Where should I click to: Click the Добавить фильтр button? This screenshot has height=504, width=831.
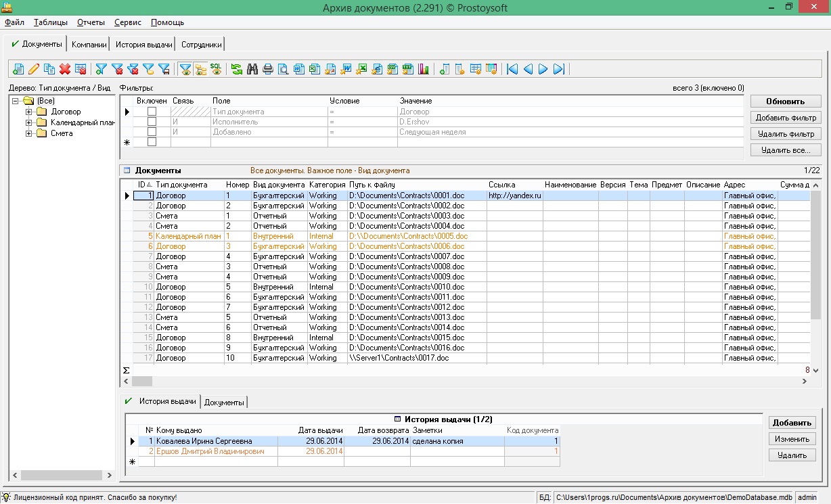tap(785, 118)
